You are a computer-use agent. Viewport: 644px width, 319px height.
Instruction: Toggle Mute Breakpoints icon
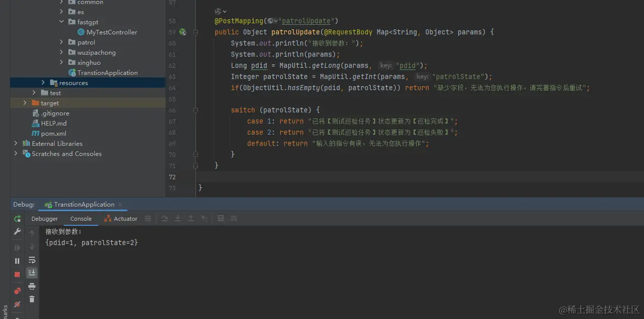[17, 304]
